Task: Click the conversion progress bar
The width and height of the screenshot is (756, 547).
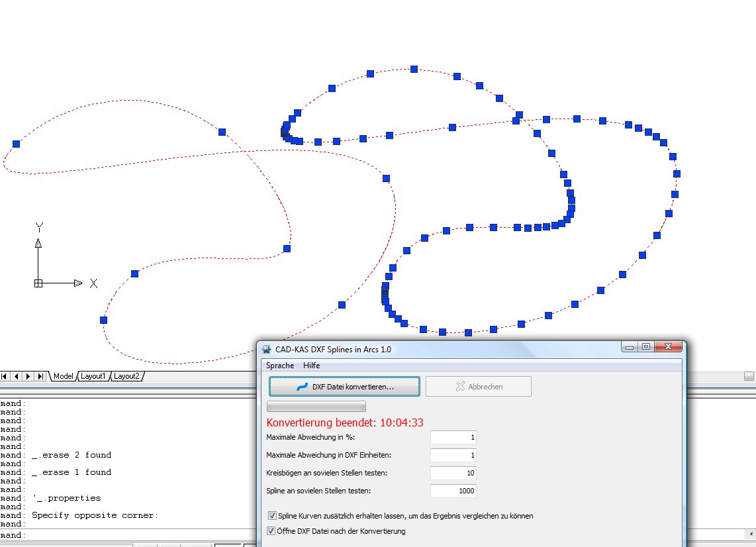Action: (x=316, y=406)
